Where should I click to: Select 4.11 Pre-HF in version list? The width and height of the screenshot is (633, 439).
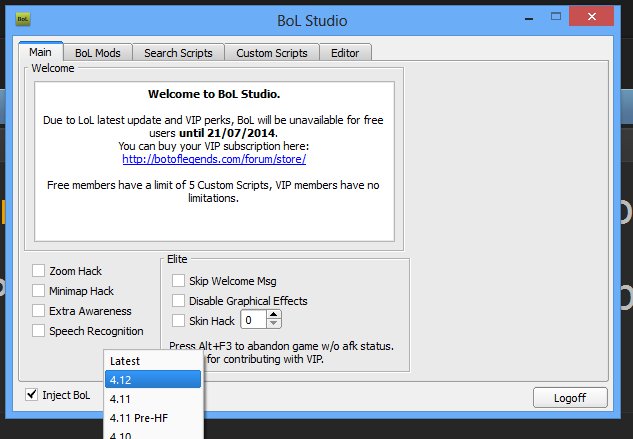pos(153,418)
